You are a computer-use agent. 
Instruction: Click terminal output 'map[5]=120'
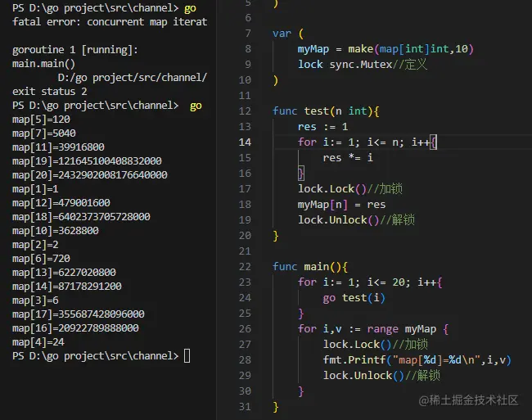point(41,120)
